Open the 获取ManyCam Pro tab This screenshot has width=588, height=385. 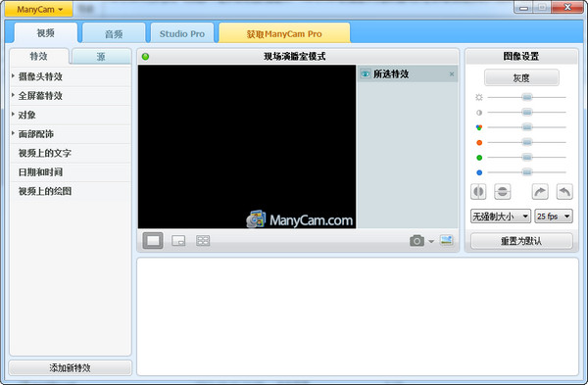click(284, 34)
